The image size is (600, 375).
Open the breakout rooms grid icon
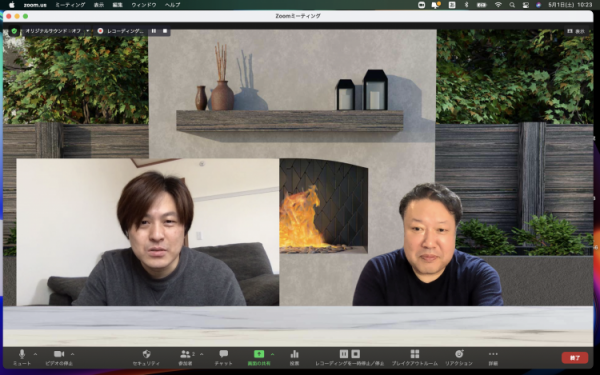click(415, 354)
